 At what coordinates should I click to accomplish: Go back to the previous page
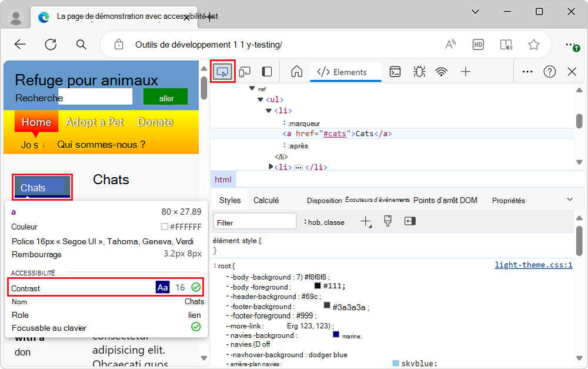(20, 45)
